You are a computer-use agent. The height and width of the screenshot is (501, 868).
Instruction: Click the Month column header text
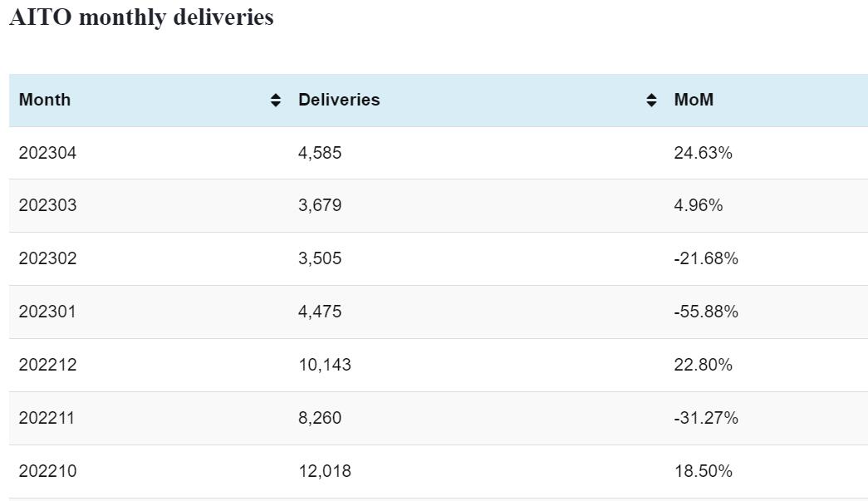[45, 100]
